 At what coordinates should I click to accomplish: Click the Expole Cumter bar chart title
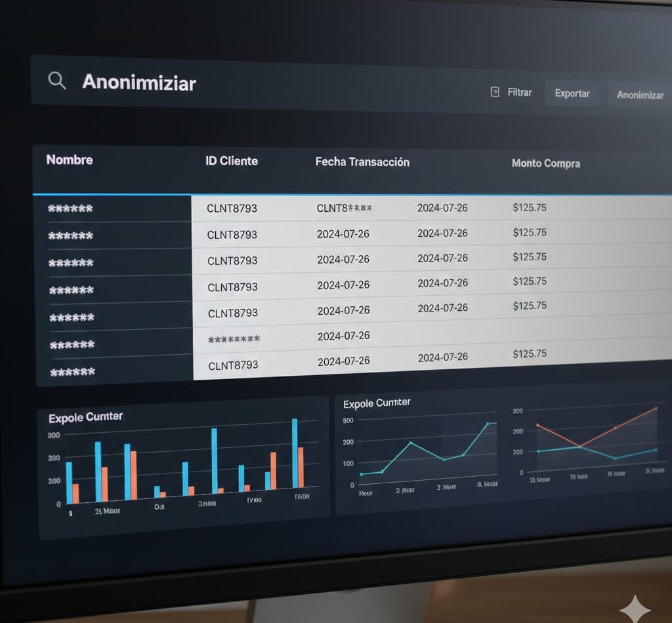click(85, 417)
